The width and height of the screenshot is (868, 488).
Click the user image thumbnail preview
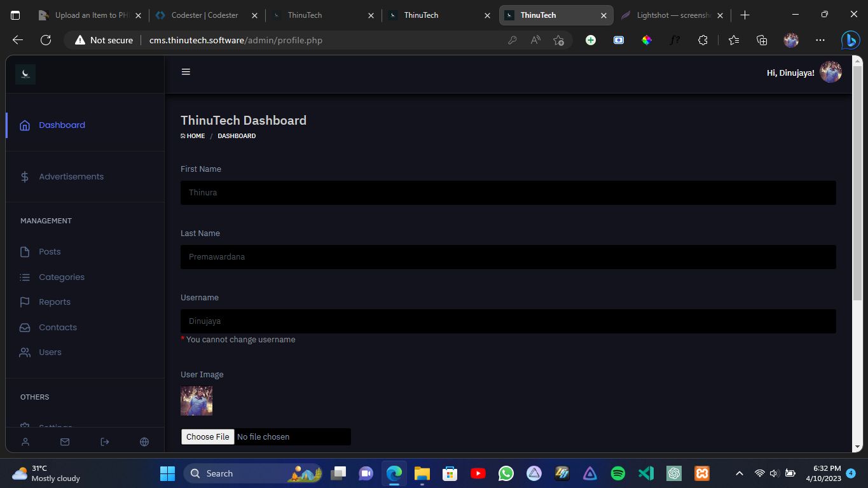196,401
